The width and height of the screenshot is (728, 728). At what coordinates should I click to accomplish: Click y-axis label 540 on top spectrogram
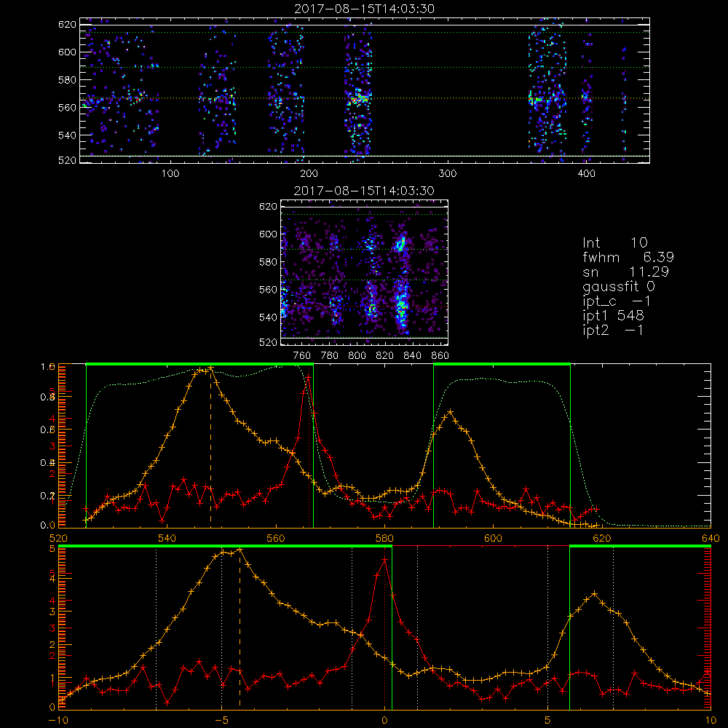[x=67, y=135]
